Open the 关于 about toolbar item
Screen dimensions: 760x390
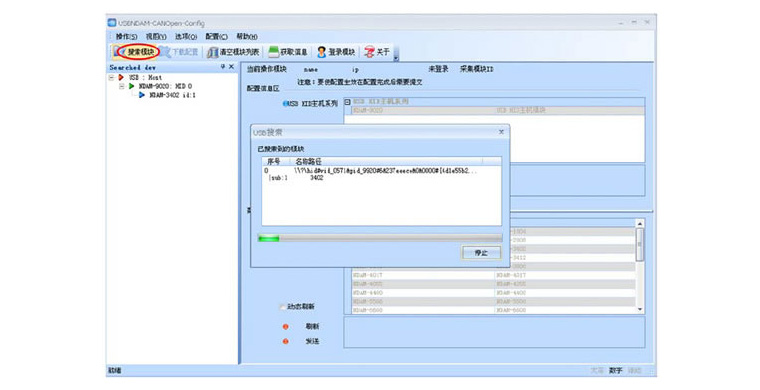[x=377, y=52]
